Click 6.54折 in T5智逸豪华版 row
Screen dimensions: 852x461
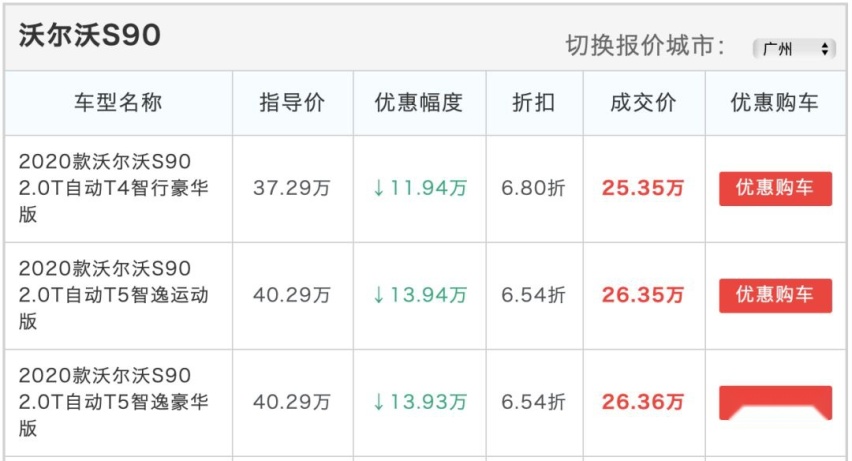[x=534, y=402]
